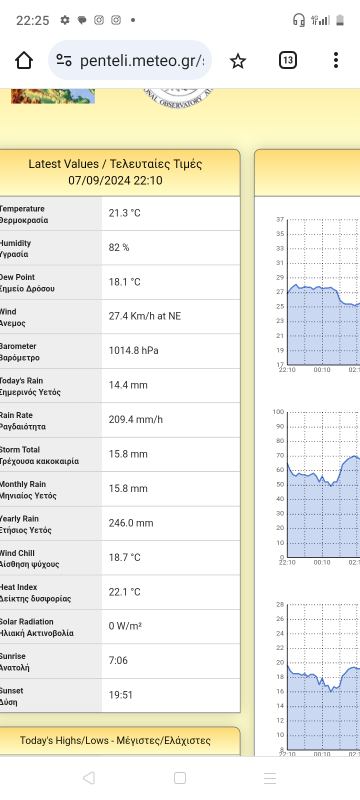Tap the Wind row label

13,317
